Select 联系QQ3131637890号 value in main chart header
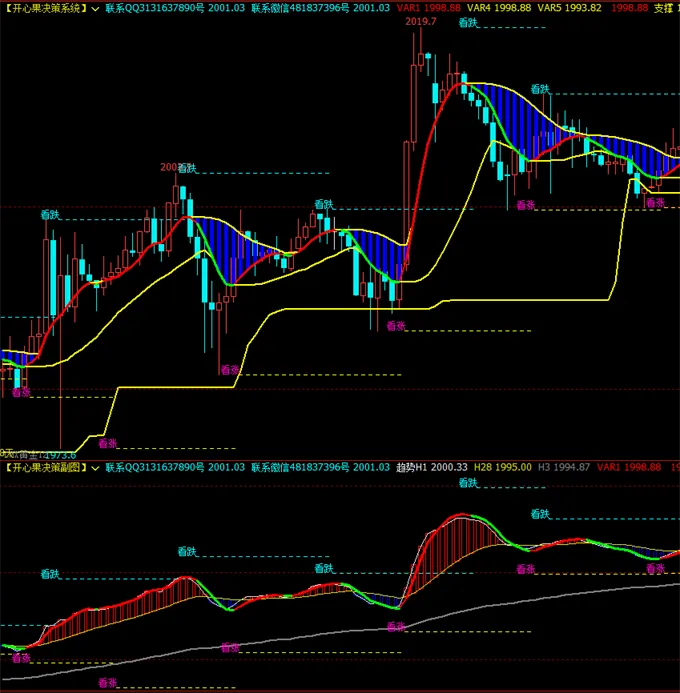 pyautogui.click(x=175, y=8)
